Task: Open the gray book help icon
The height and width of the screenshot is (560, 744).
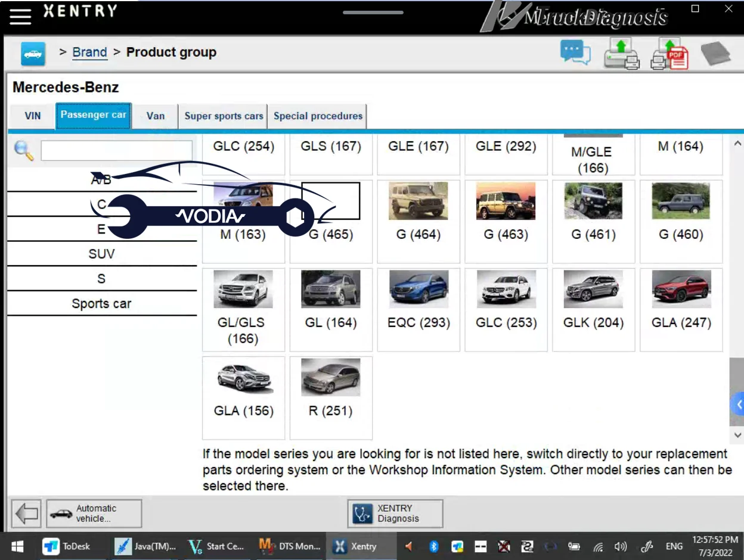Action: pos(715,54)
